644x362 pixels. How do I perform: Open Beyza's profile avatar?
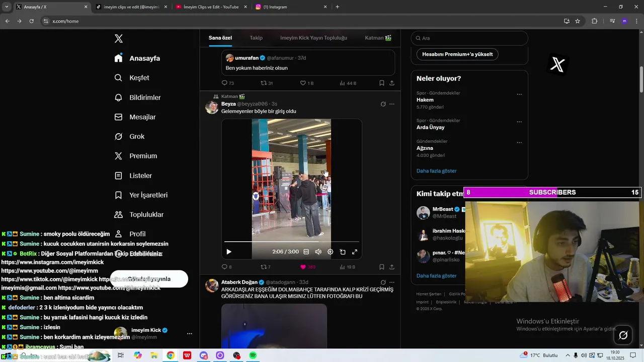(212, 107)
